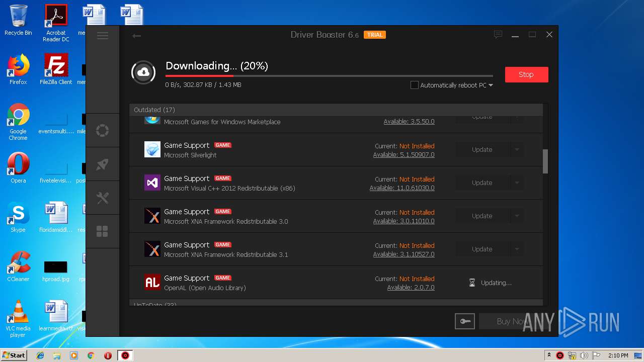Stop the download with the Stop button
This screenshot has height=362, width=644.
526,74
